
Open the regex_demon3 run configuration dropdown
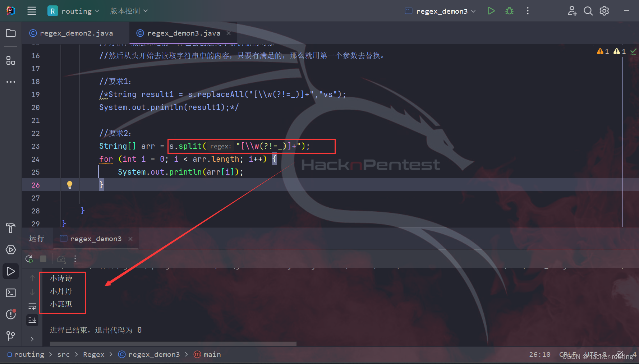click(440, 11)
